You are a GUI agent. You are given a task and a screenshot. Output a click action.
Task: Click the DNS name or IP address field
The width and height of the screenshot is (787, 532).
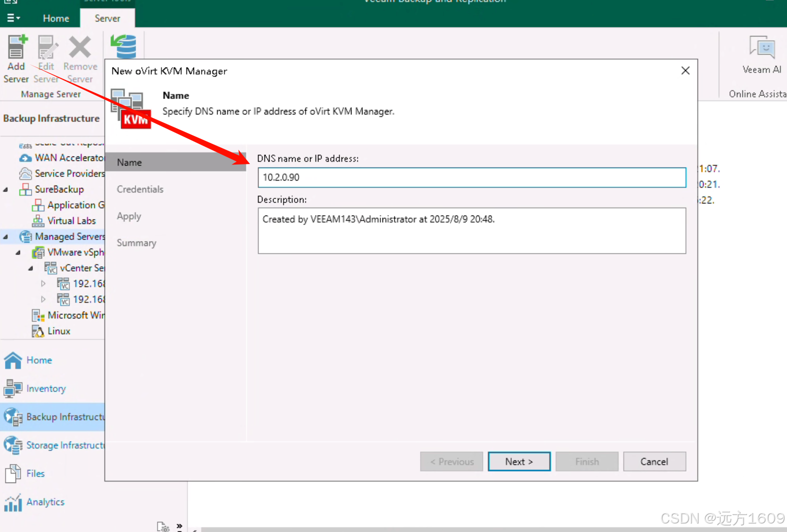[x=471, y=177]
